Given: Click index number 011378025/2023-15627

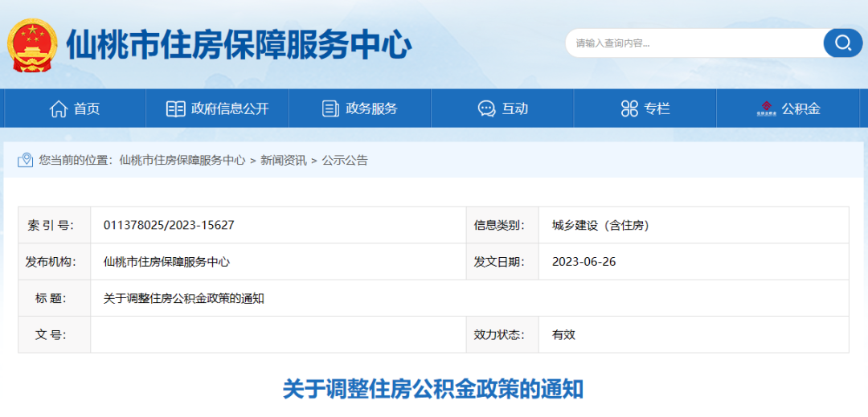Looking at the screenshot, I should [x=169, y=225].
